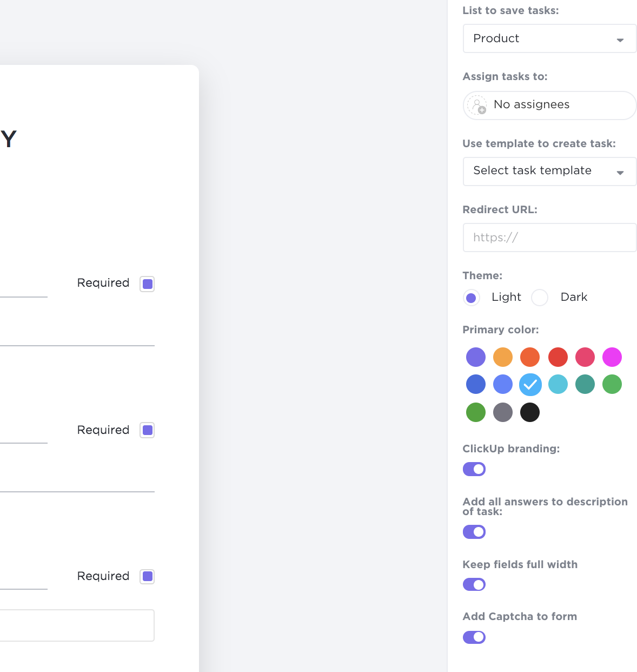
Task: Toggle Keep fields full width switch
Action: pyautogui.click(x=474, y=584)
